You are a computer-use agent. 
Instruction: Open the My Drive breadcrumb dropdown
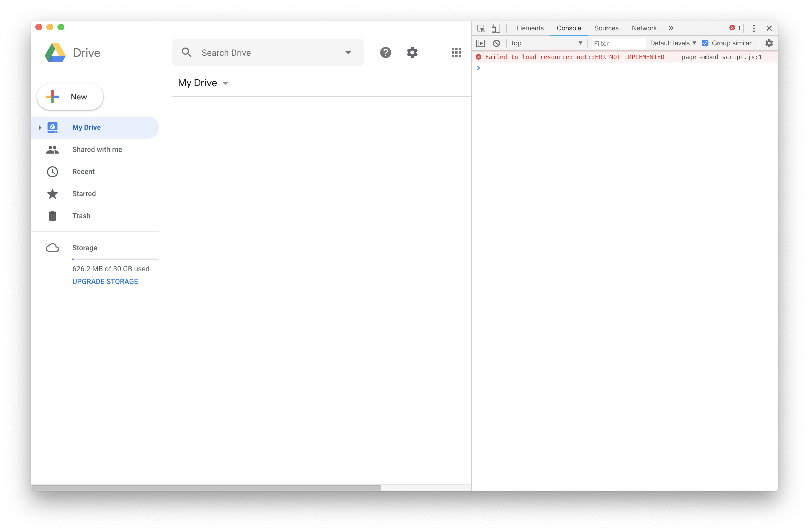pos(225,83)
